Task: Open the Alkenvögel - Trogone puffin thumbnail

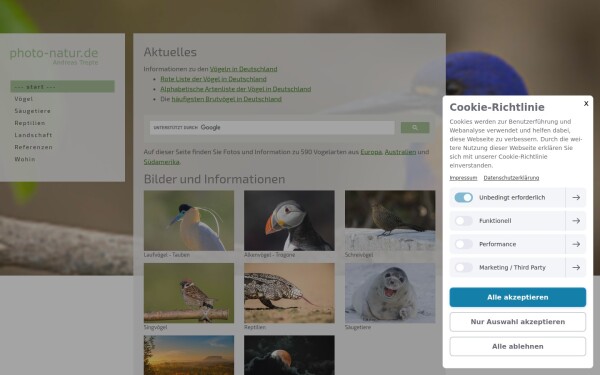Action: [x=289, y=221]
